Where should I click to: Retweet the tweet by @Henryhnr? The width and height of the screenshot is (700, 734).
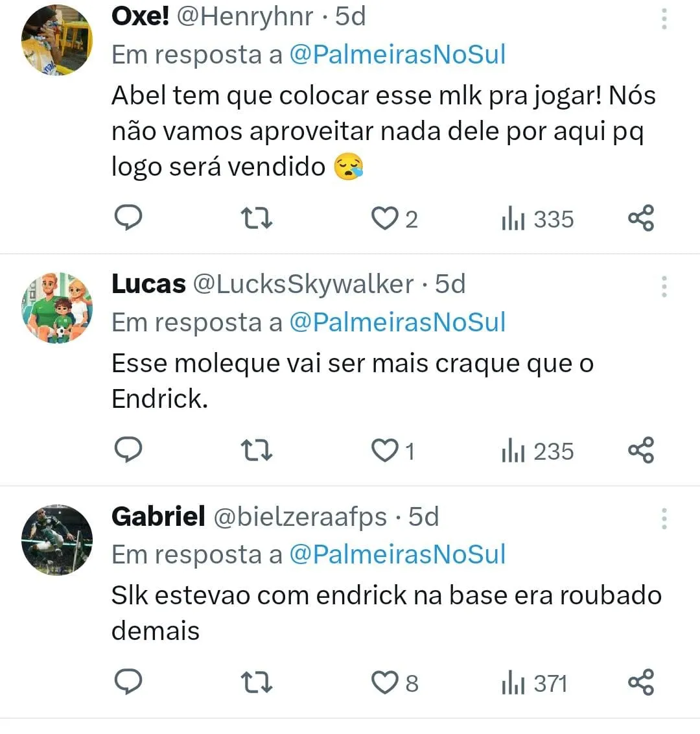click(x=257, y=219)
